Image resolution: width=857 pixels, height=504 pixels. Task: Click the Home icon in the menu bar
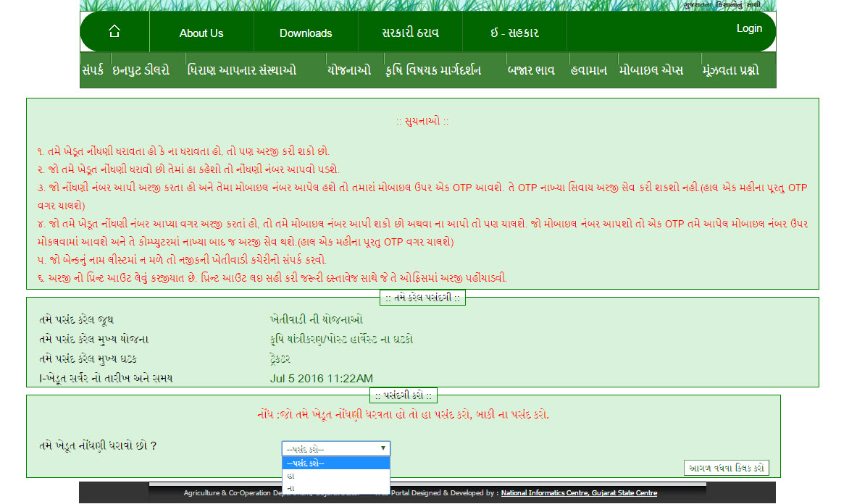coord(113,32)
